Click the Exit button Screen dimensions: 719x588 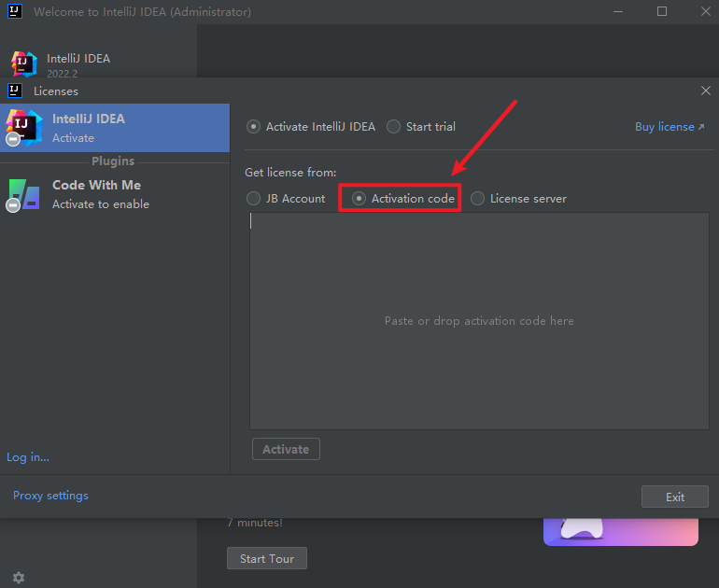pos(674,497)
